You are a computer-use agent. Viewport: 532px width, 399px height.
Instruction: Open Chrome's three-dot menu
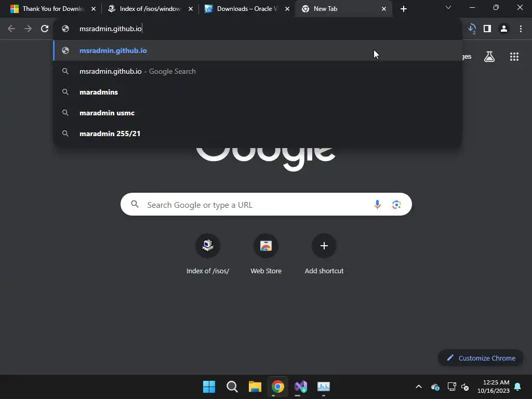521,29
